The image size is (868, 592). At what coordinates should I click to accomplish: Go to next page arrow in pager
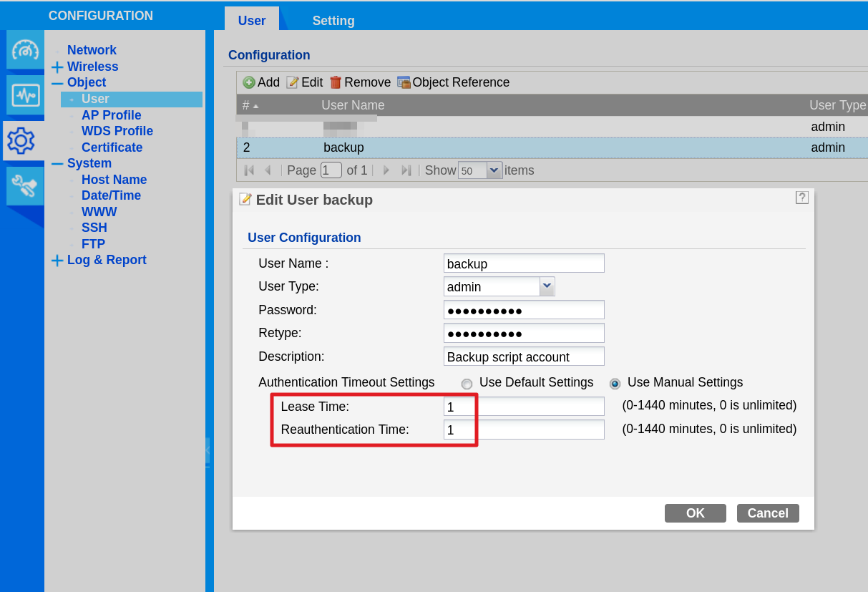386,170
